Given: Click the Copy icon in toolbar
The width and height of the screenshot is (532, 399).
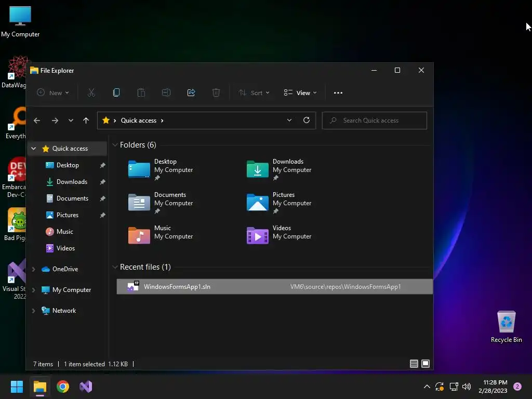Looking at the screenshot, I should 116,92.
